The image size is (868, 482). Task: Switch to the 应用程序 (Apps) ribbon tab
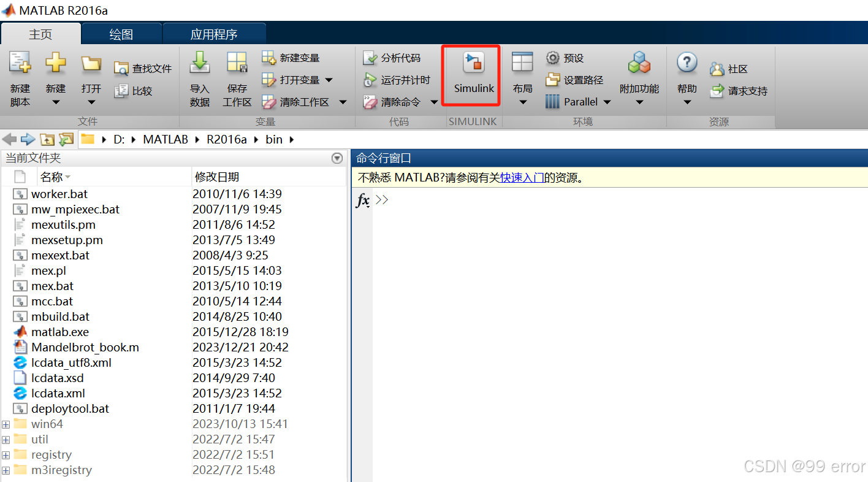point(214,33)
